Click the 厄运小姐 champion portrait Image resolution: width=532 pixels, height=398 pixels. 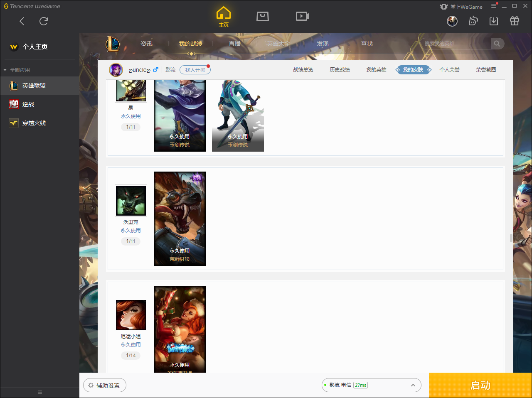[x=131, y=315]
